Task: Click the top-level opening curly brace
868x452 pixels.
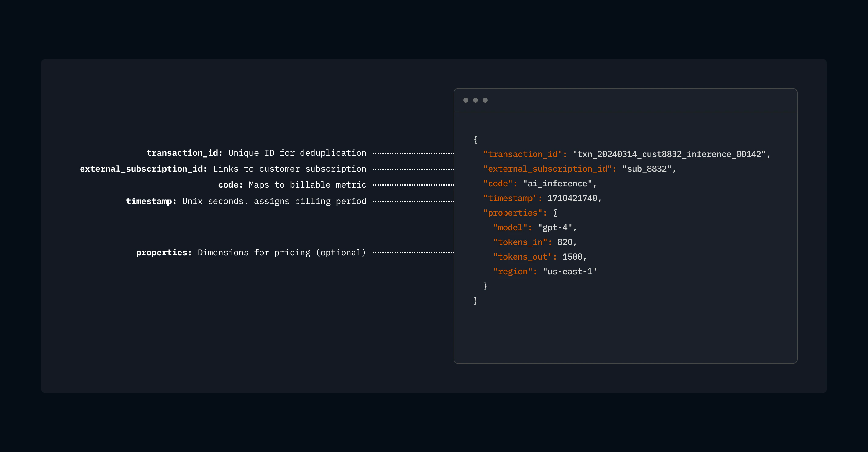Action: [475, 139]
